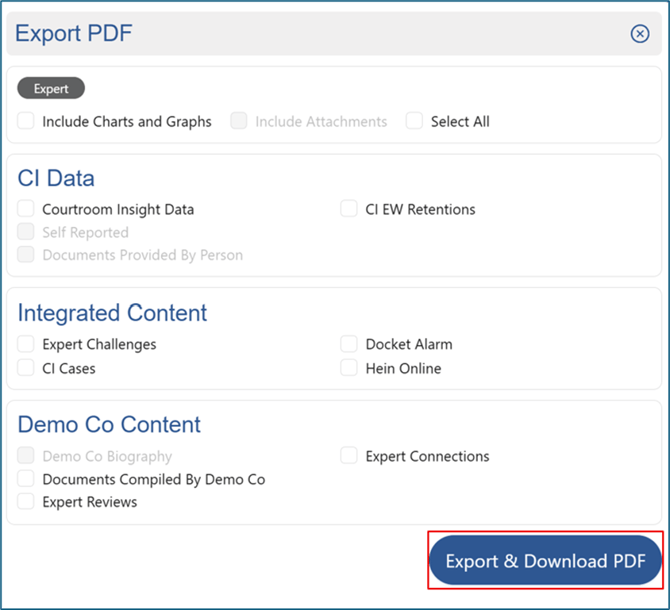
Task: Include Expert Challenges in export
Action: tap(26, 344)
